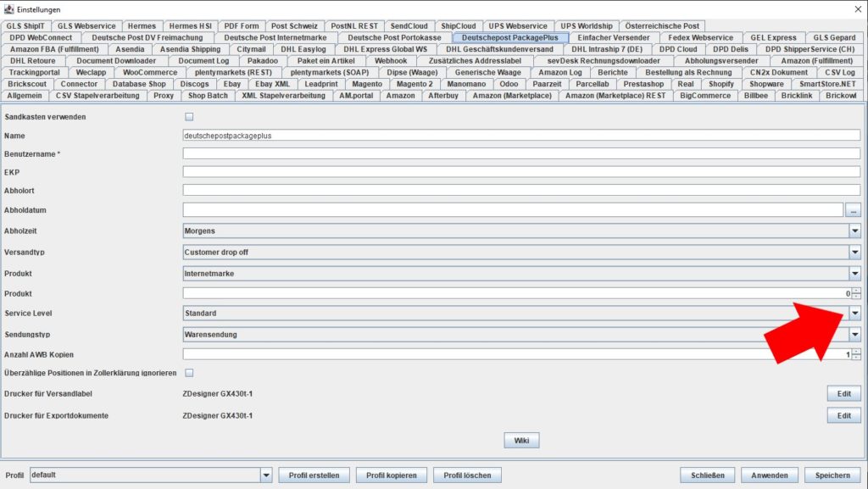The height and width of the screenshot is (489, 868).
Task: Open the DHL Easylog tab
Action: point(303,49)
